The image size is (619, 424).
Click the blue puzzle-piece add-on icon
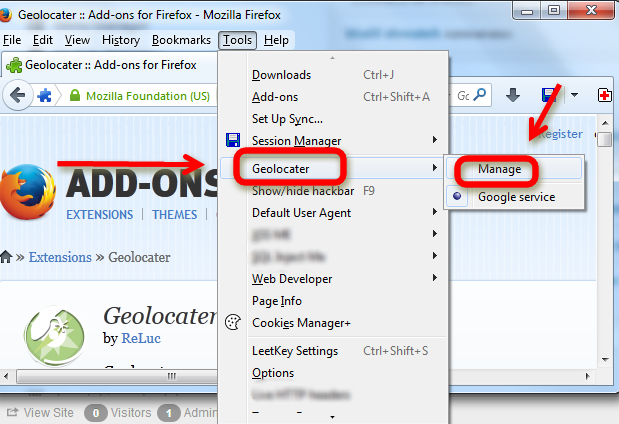pyautogui.click(x=45, y=97)
